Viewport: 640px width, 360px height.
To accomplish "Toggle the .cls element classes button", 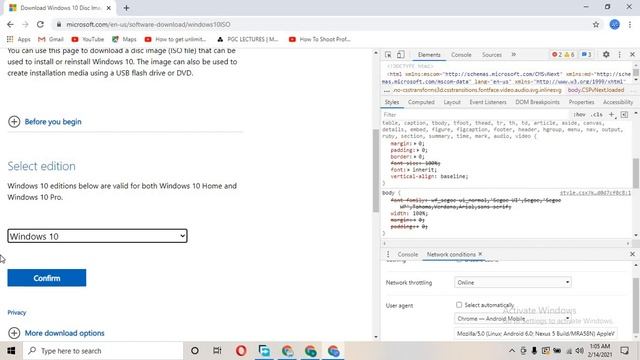I will (597, 115).
